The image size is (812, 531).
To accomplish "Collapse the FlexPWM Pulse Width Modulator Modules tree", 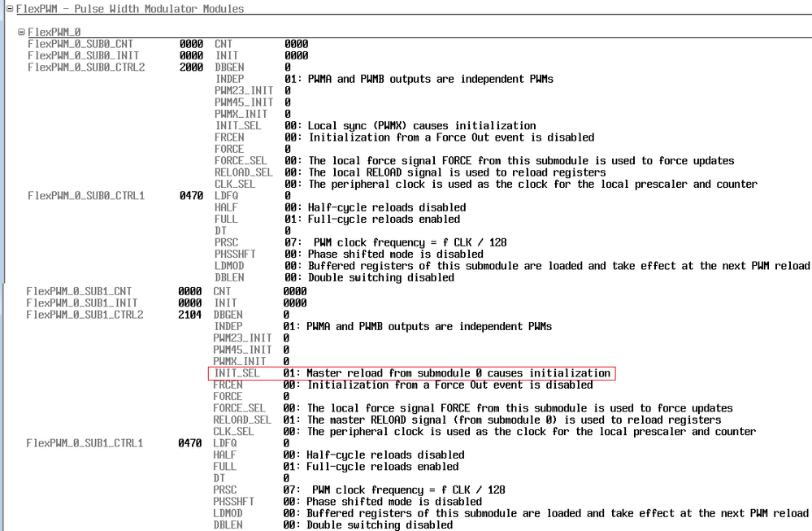I will (x=9, y=9).
